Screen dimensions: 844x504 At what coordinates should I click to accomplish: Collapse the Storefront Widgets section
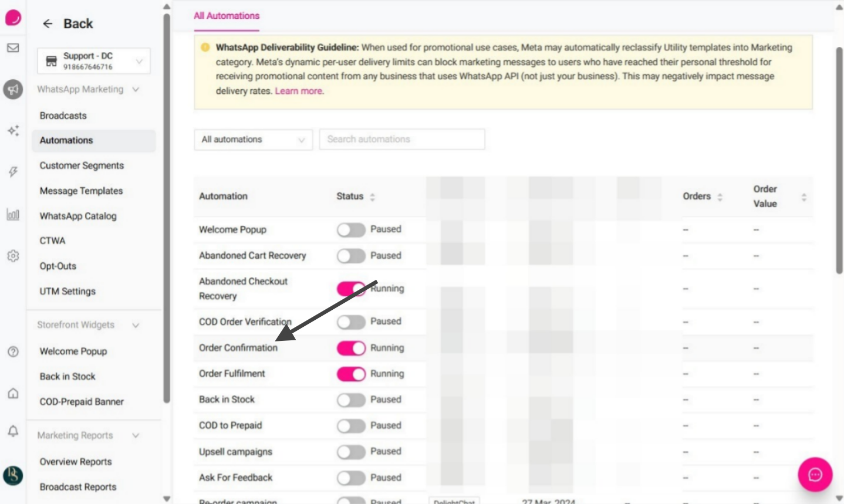[x=136, y=325]
